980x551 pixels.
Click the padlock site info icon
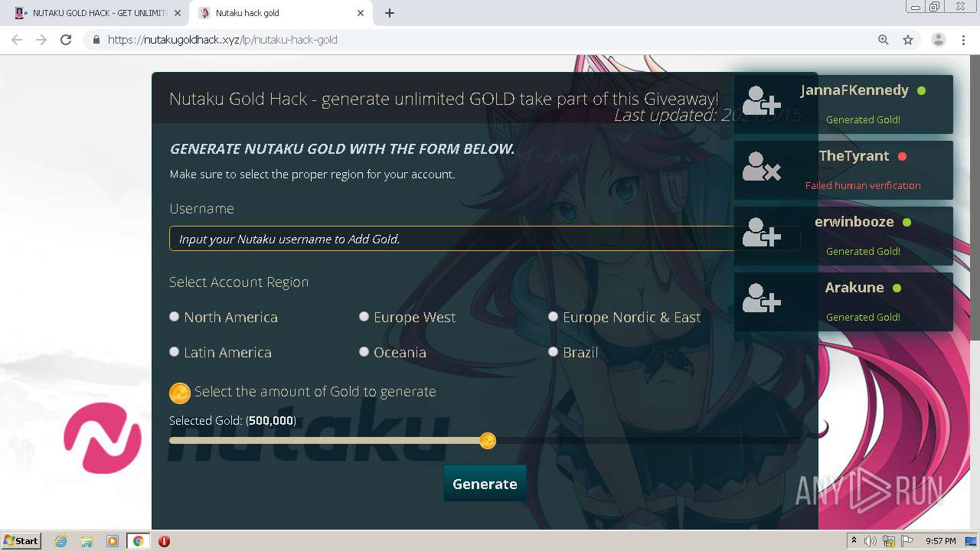coord(96,40)
